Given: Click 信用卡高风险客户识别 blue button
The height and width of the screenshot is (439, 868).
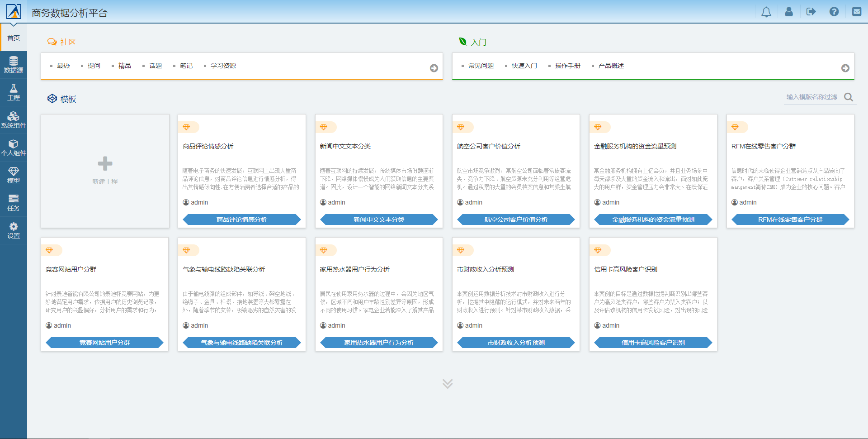Looking at the screenshot, I should [x=653, y=343].
